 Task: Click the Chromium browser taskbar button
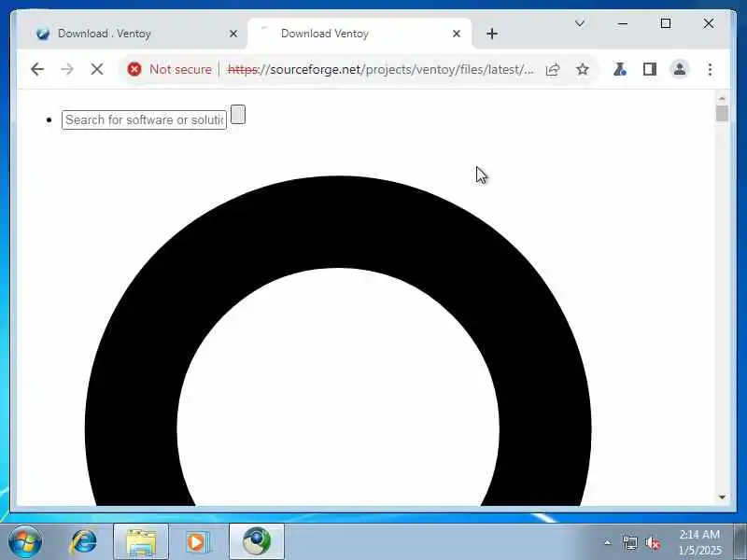coord(257,542)
